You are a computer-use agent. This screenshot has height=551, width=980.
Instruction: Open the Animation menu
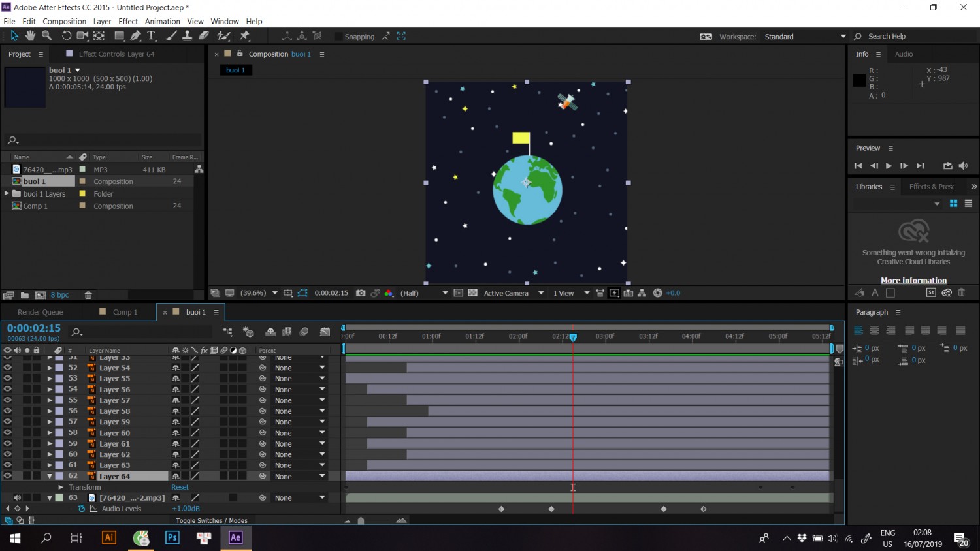point(162,22)
